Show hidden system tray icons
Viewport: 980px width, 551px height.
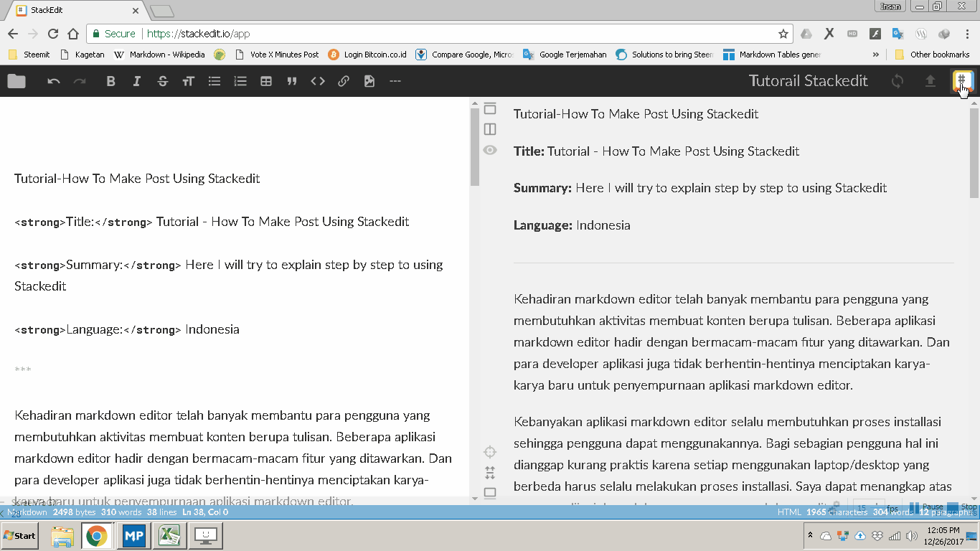[810, 535]
